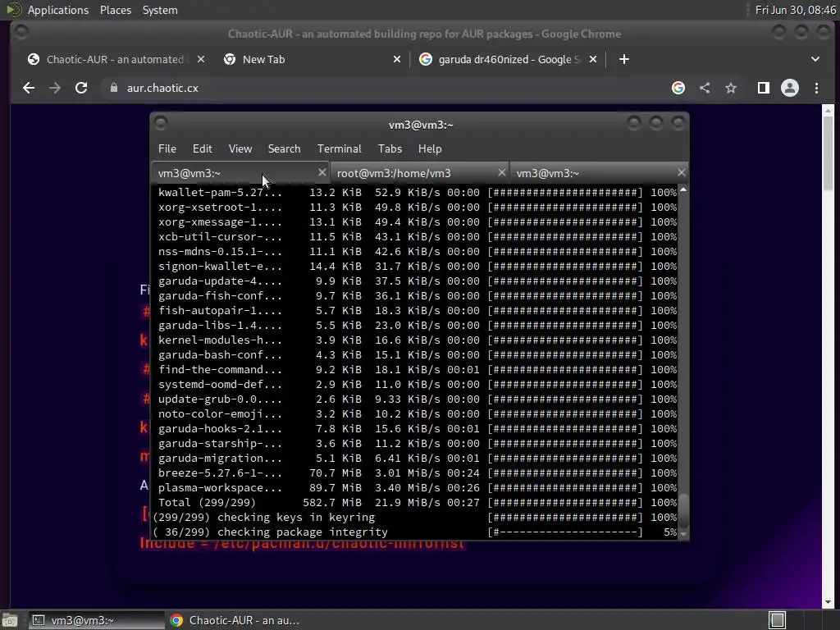Go forward in Chrome browser

pyautogui.click(x=55, y=88)
